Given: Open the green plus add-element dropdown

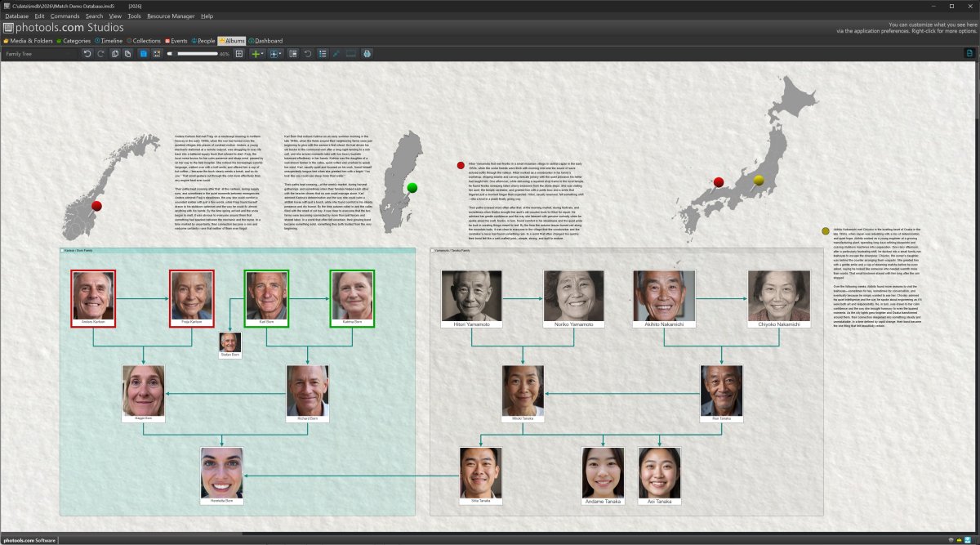Looking at the screenshot, I should click(257, 54).
